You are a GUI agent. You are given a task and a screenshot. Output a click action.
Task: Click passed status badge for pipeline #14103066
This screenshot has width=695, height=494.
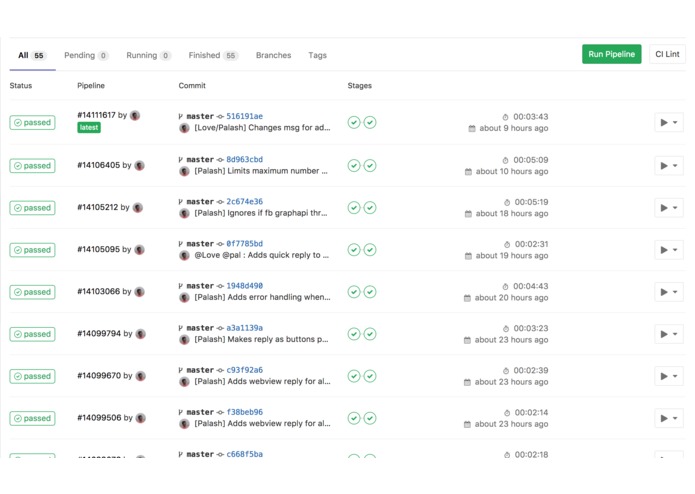(32, 292)
